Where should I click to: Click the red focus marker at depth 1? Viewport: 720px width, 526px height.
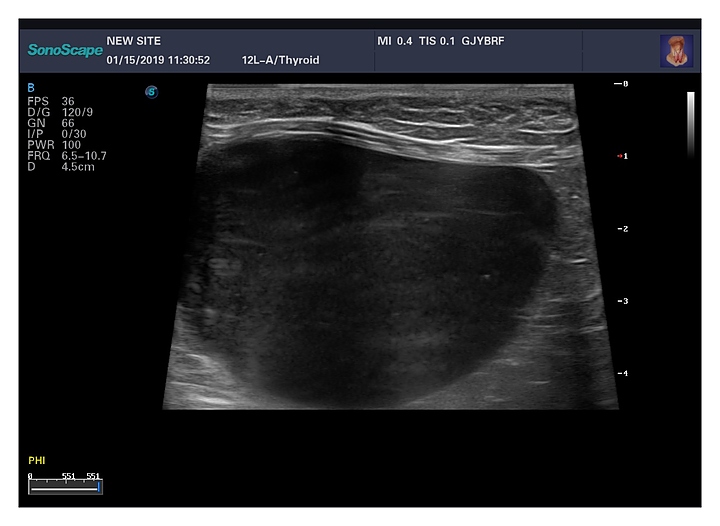click(x=621, y=156)
